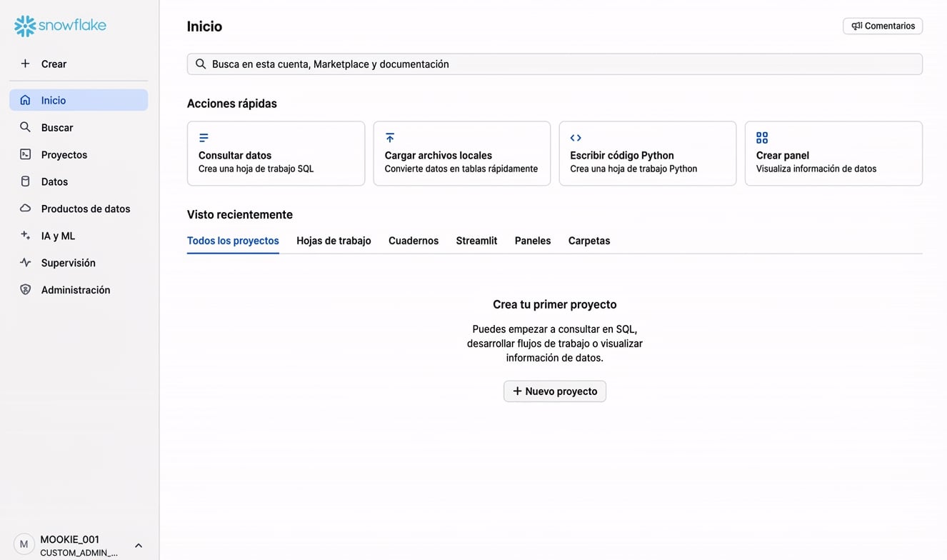Click the sparkle icon for IA y ML

click(x=25, y=236)
